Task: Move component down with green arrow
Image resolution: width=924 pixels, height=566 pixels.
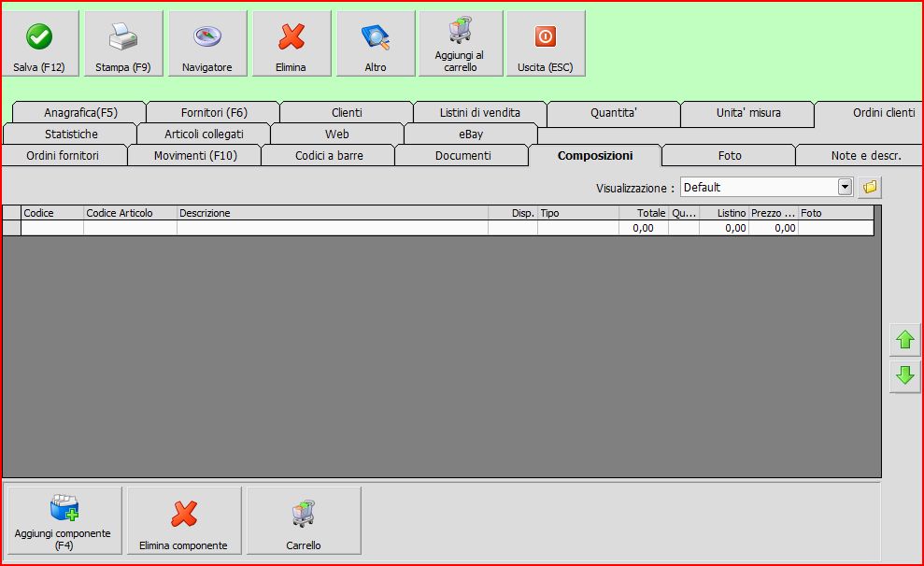Action: point(904,375)
